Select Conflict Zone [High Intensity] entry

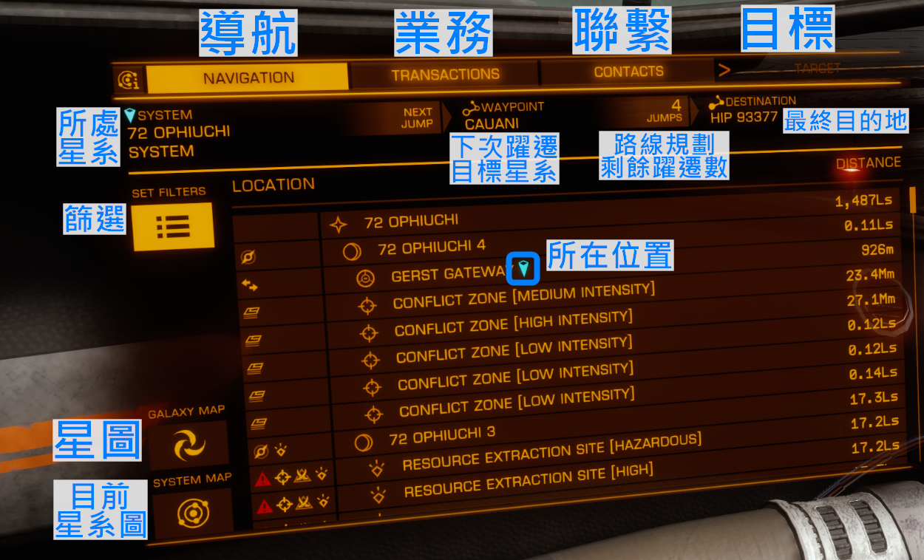click(x=514, y=323)
